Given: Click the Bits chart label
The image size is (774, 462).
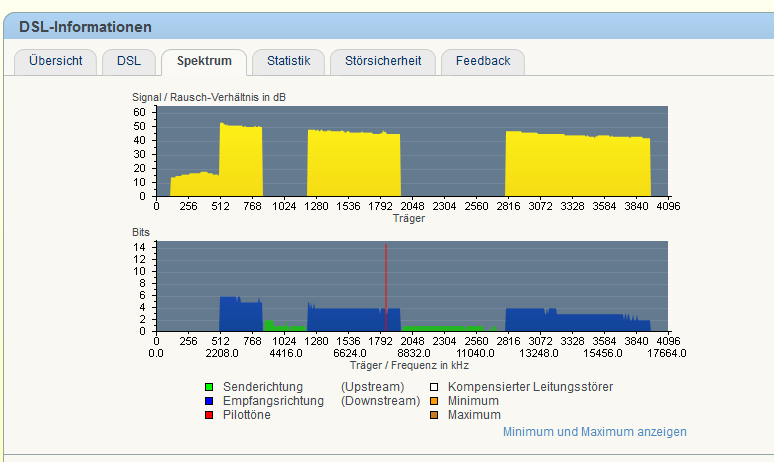Looking at the screenshot, I should click(x=141, y=232).
